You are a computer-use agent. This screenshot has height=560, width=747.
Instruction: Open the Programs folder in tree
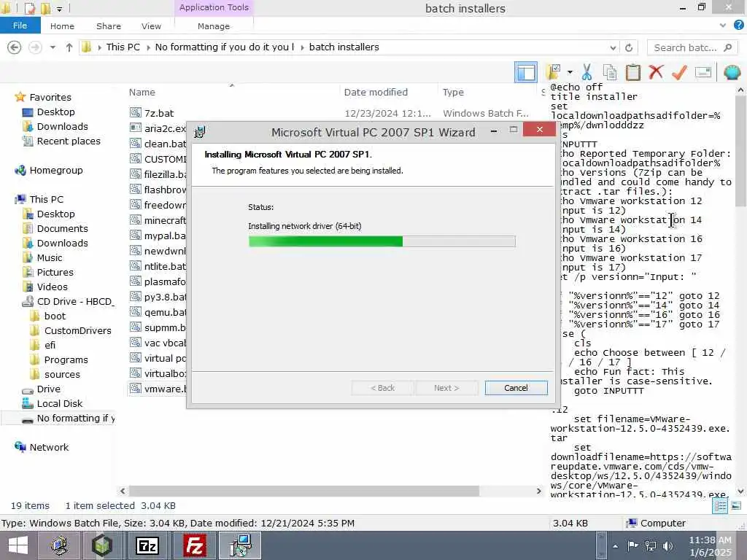click(x=66, y=359)
